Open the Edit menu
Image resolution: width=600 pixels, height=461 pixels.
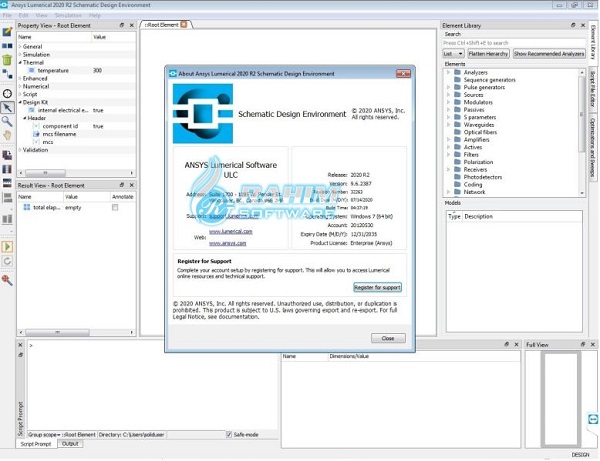(23, 15)
